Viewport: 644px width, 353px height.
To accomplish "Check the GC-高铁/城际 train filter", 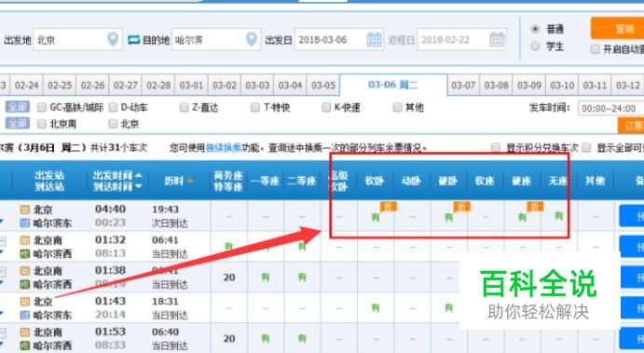I will point(42,107).
